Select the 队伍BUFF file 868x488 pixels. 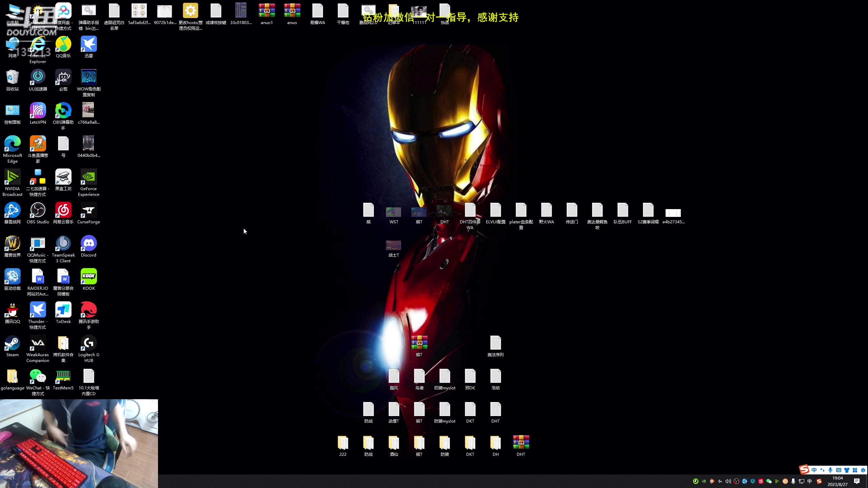[x=623, y=213]
